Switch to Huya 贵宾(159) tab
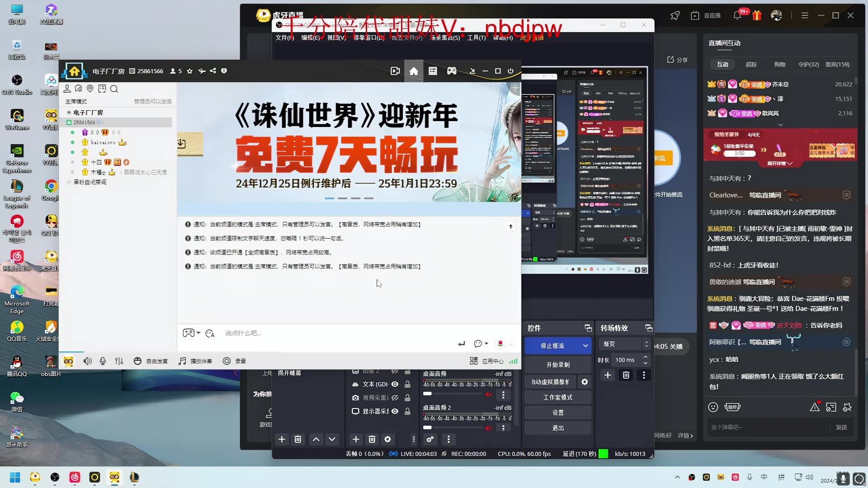This screenshot has width=868, height=488. (x=837, y=65)
